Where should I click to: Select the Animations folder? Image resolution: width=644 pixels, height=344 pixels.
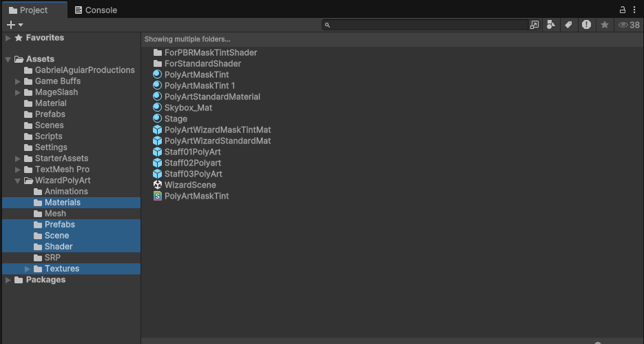66,192
